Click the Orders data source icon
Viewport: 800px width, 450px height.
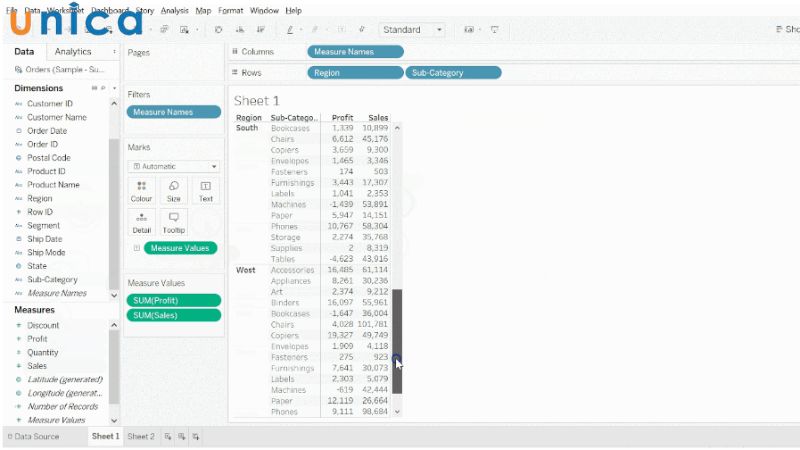click(x=18, y=69)
